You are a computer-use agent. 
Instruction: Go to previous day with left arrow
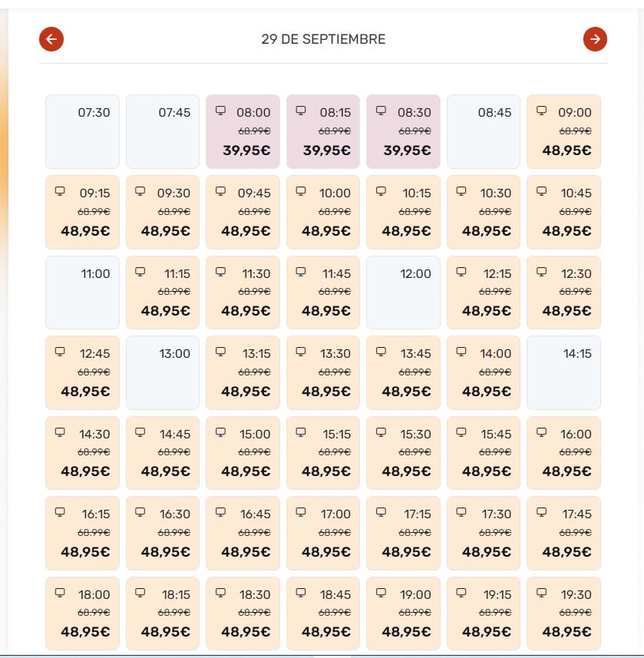click(x=51, y=39)
